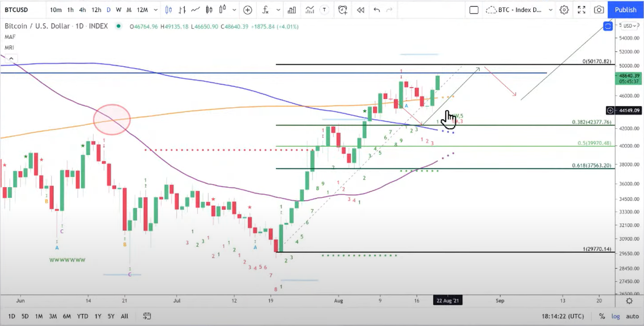Take a snapshot with the camera icon
This screenshot has width=644, height=326.
point(599,10)
